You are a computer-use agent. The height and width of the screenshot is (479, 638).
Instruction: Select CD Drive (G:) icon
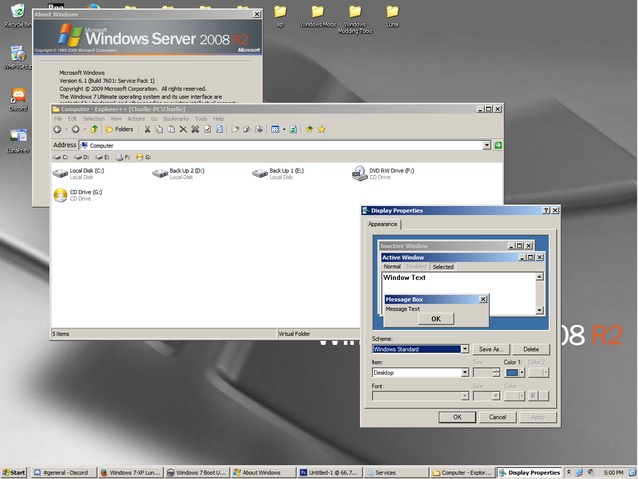60,195
